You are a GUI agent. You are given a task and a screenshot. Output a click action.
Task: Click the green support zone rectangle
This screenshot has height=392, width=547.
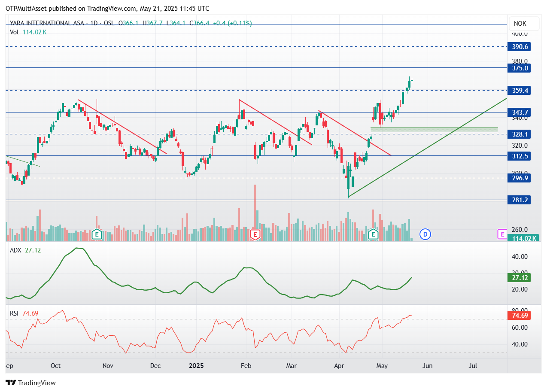(434, 130)
